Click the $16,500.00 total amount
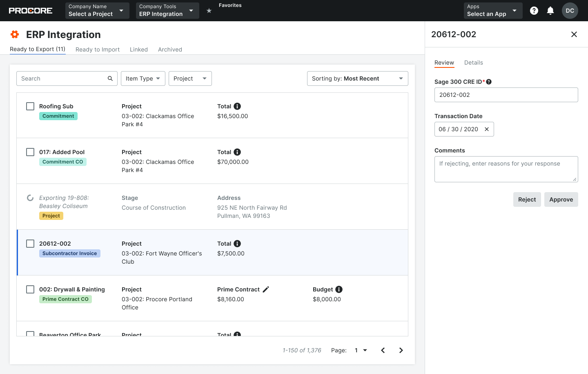This screenshot has height=374, width=588. point(233,116)
